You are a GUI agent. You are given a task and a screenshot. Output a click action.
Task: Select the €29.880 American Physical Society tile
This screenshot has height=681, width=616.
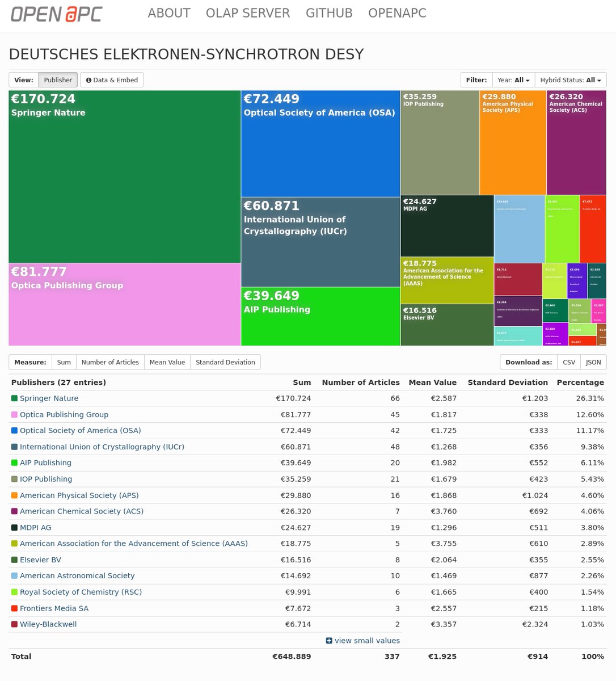[x=513, y=142]
